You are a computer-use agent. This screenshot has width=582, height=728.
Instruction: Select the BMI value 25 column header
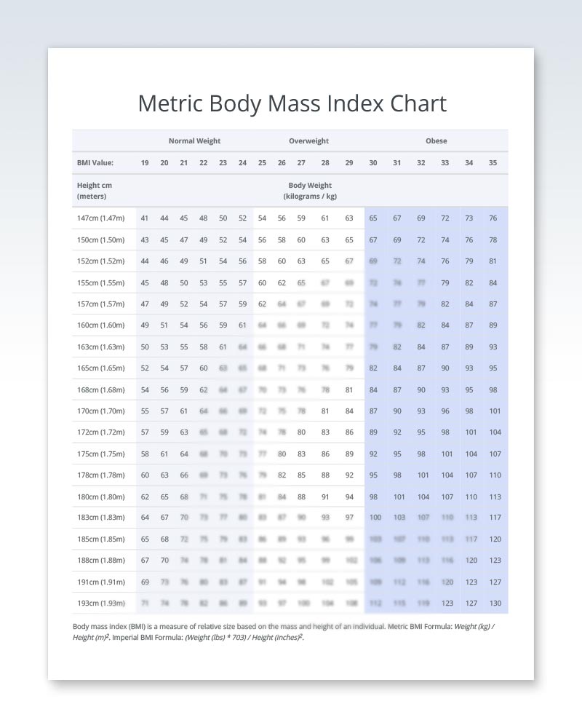[262, 163]
